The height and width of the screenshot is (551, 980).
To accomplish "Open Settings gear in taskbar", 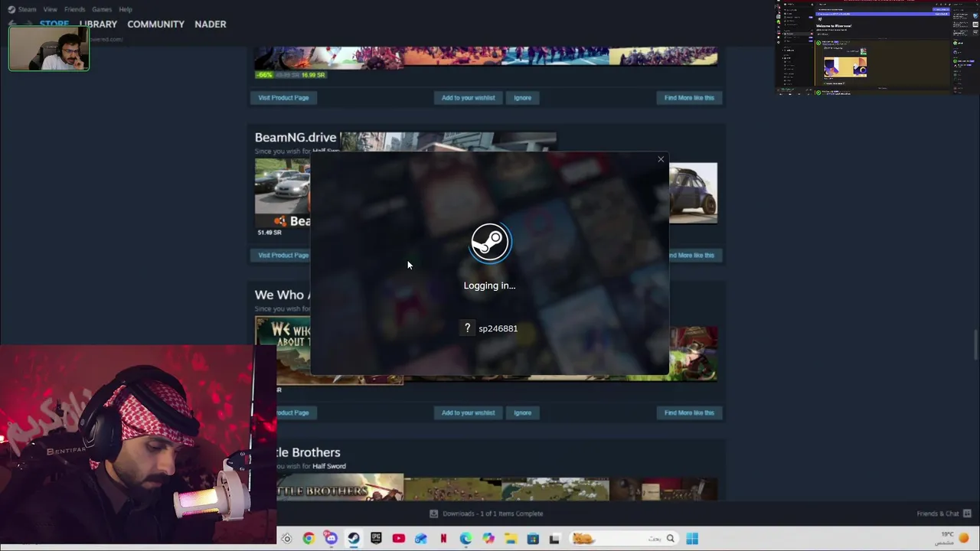I will coord(286,539).
